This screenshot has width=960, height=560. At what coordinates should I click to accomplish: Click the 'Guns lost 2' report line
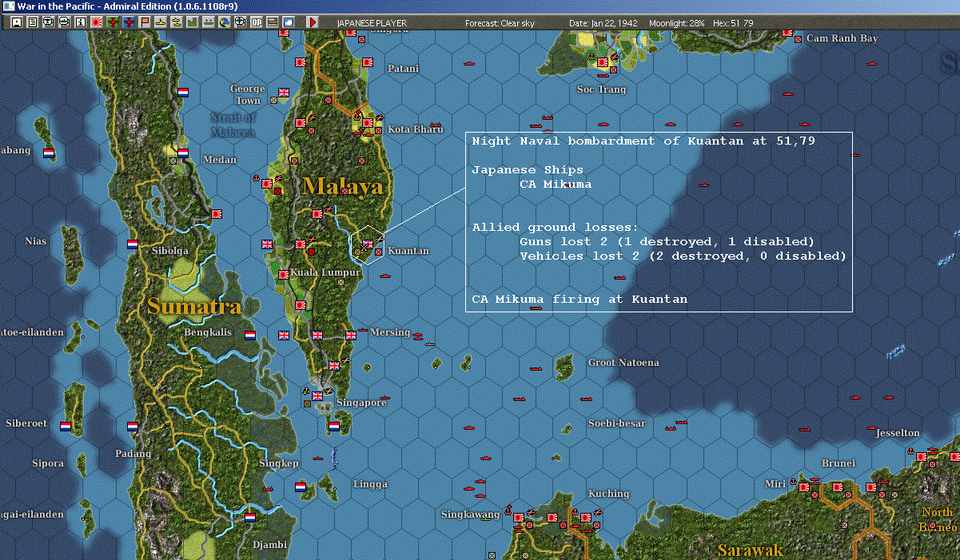[x=667, y=241]
